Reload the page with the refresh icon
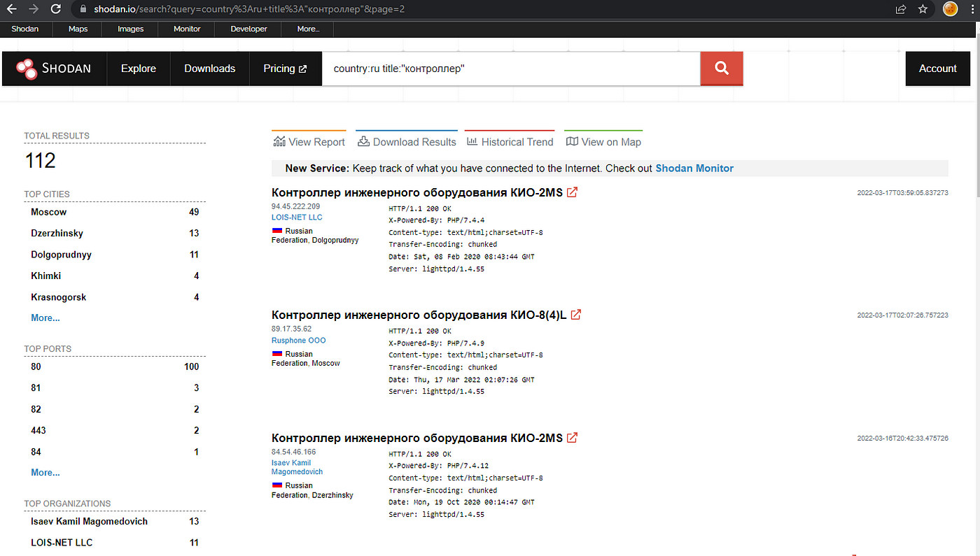The height and width of the screenshot is (556, 980). [57, 9]
